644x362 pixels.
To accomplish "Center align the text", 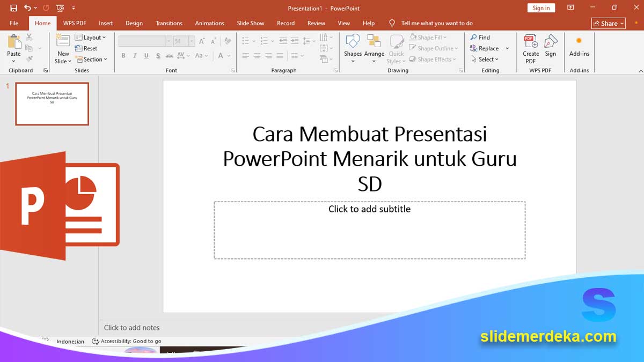I will pos(257,56).
